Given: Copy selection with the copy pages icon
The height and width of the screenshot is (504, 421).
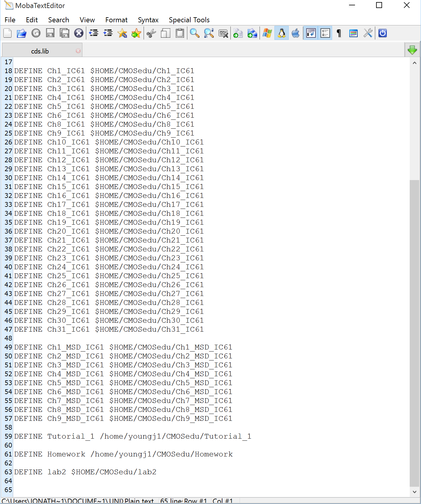Looking at the screenshot, I should [x=166, y=33].
